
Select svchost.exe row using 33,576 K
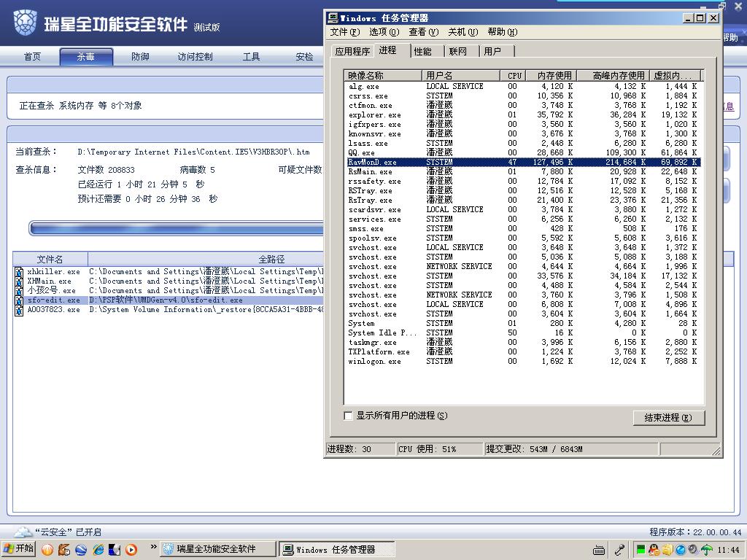click(x=522, y=276)
